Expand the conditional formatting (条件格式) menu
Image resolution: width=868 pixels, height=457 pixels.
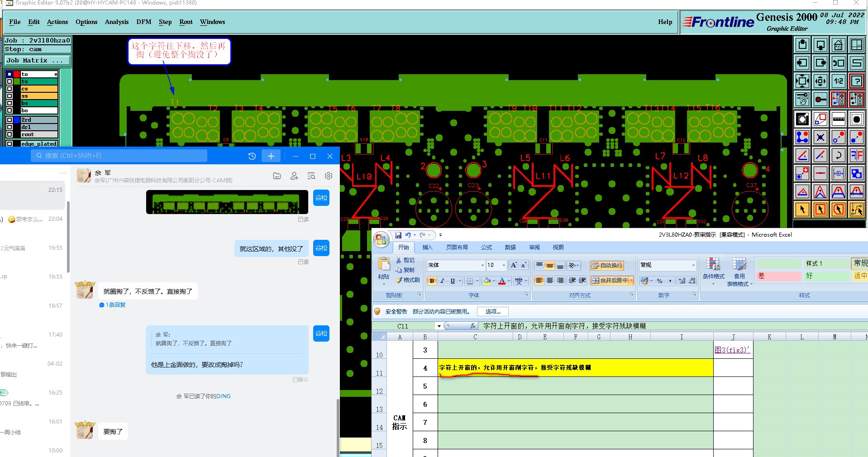(x=713, y=272)
